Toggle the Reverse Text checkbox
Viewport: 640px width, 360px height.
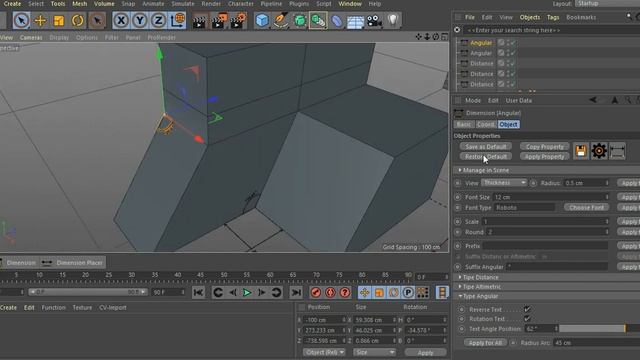point(527,309)
